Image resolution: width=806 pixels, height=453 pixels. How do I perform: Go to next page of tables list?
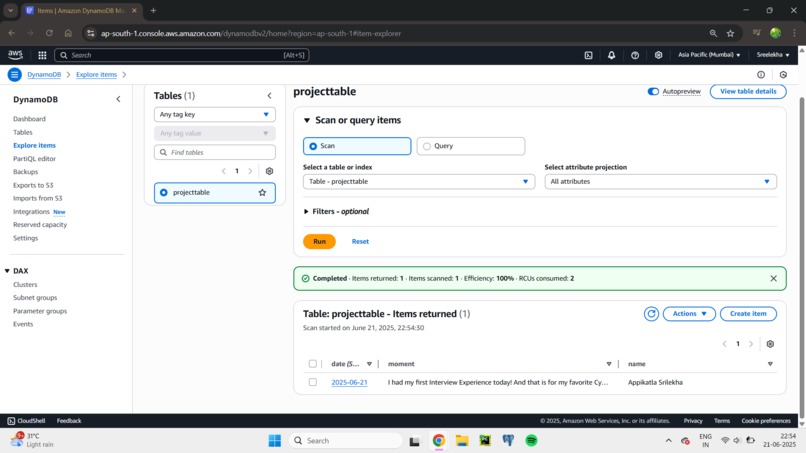point(250,171)
